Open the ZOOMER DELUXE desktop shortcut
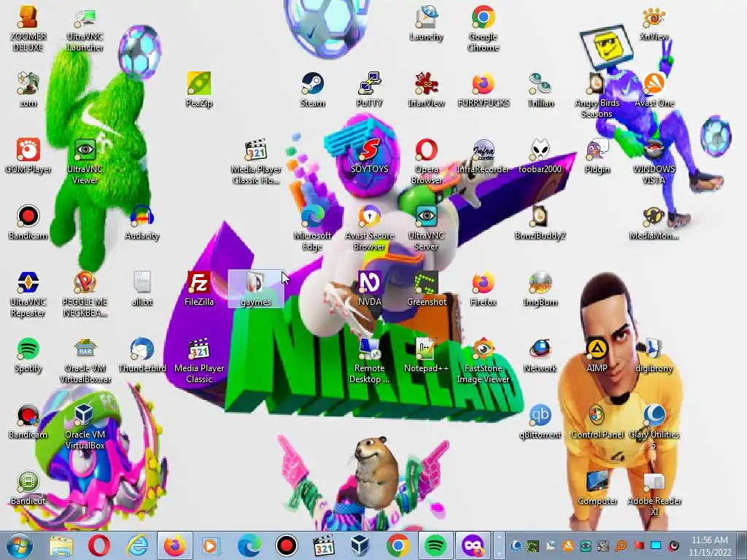Screen dimensions: 747x560 pyautogui.click(x=28, y=28)
